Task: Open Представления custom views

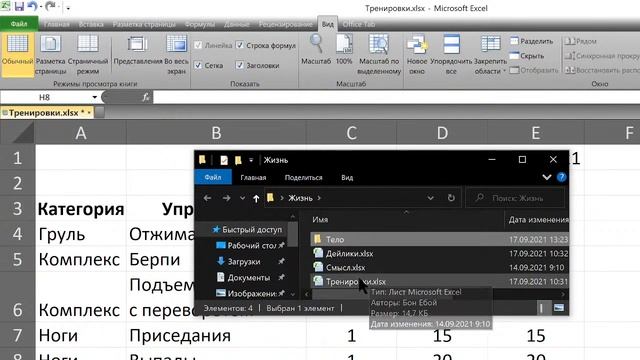Action: click(138, 51)
